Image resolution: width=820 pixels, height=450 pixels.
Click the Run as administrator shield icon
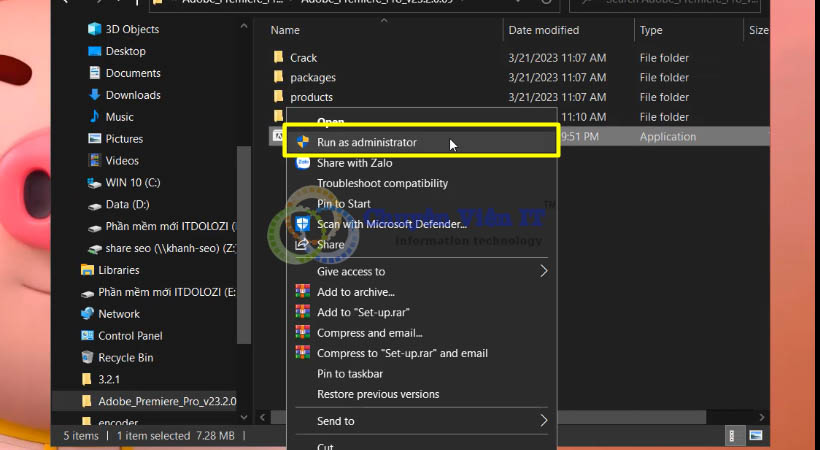click(x=302, y=142)
